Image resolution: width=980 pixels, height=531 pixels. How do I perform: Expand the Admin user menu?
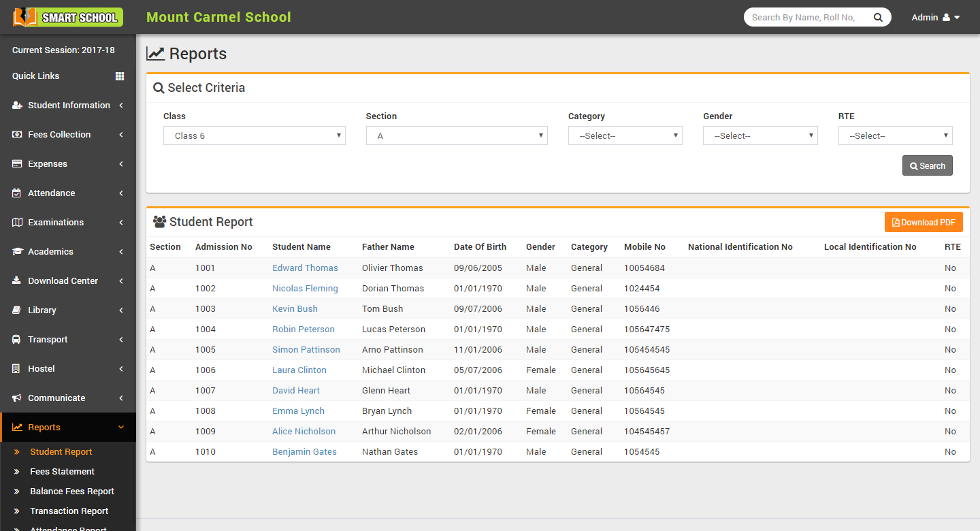(935, 17)
